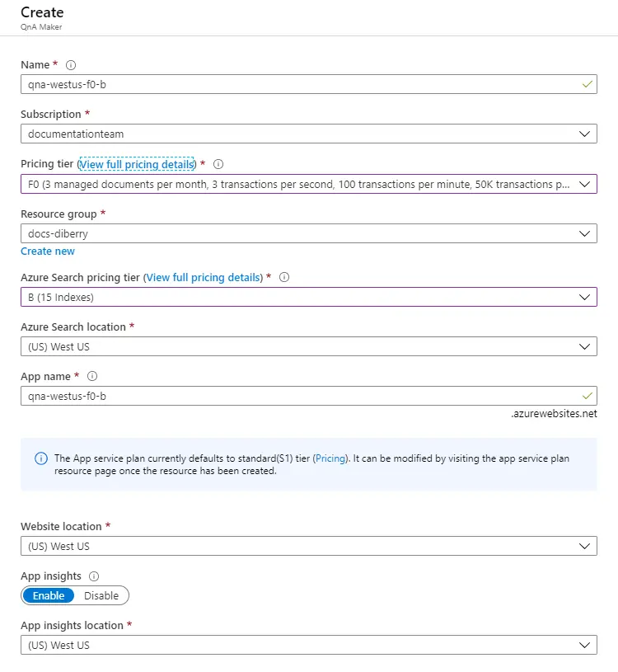Enable App insights
Viewport: 618px width, 672px height.
pos(49,595)
